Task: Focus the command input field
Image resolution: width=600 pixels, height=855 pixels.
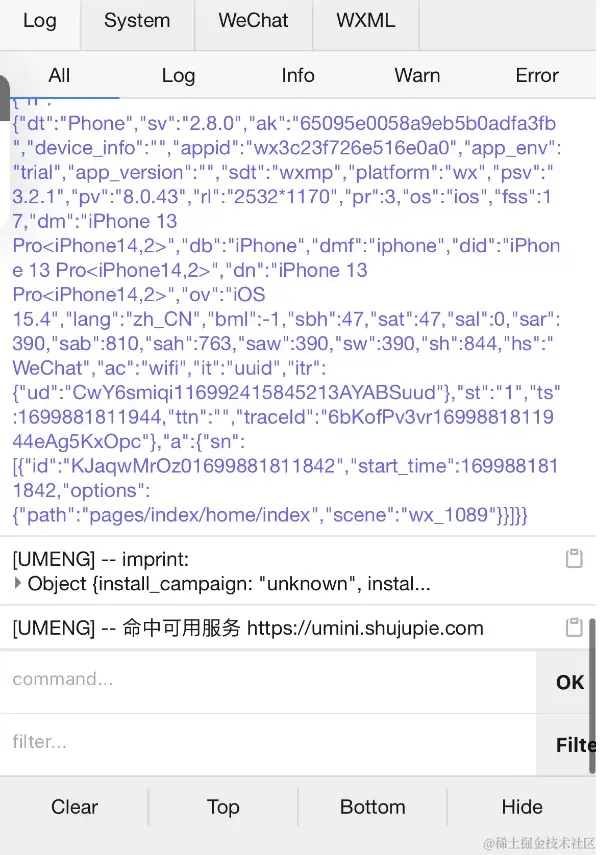Action: point(268,681)
